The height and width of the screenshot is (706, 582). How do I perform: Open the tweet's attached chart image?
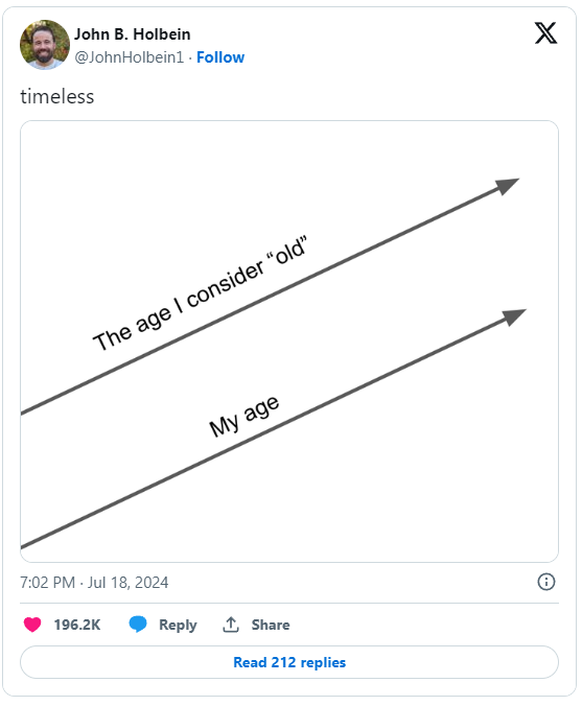tap(289, 341)
